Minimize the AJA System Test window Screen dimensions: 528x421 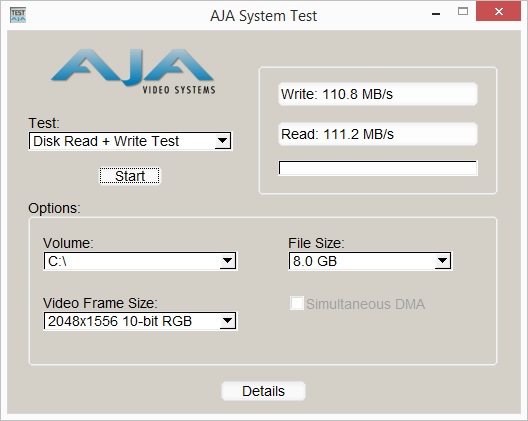[x=436, y=13]
